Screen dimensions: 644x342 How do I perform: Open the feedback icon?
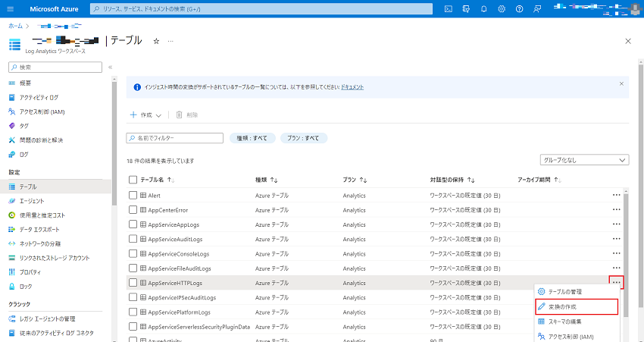pos(537,8)
